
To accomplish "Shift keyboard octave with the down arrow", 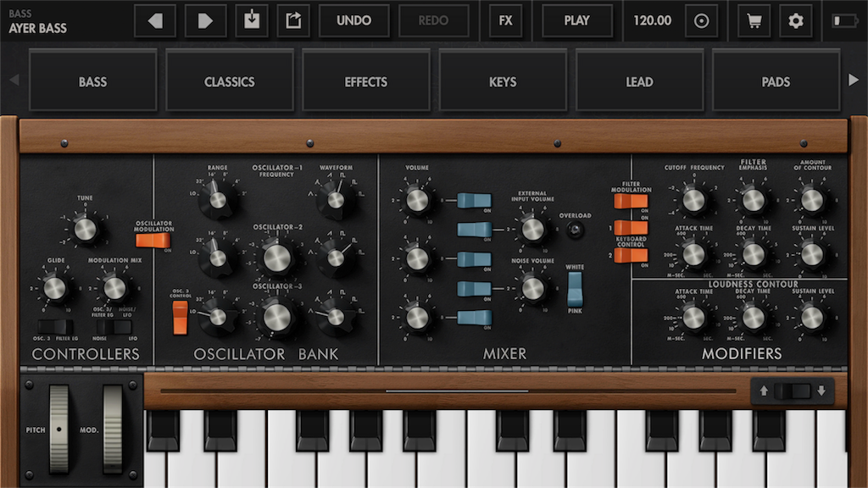I will point(821,391).
